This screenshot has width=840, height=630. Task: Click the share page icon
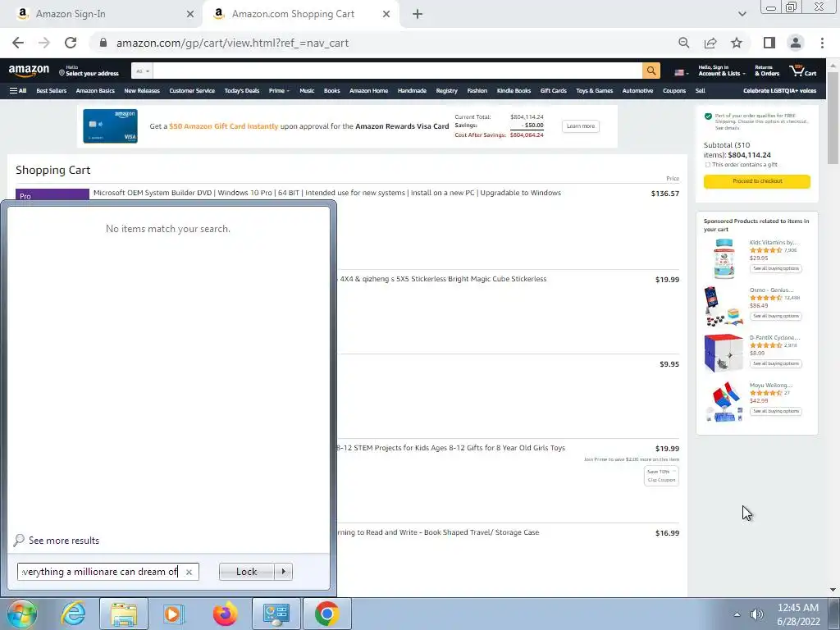pos(710,43)
